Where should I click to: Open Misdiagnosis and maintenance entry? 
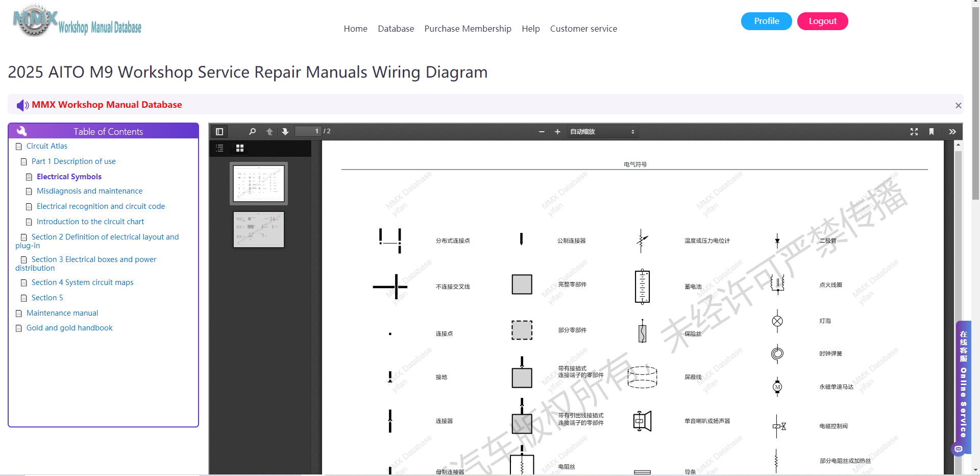[x=89, y=191]
